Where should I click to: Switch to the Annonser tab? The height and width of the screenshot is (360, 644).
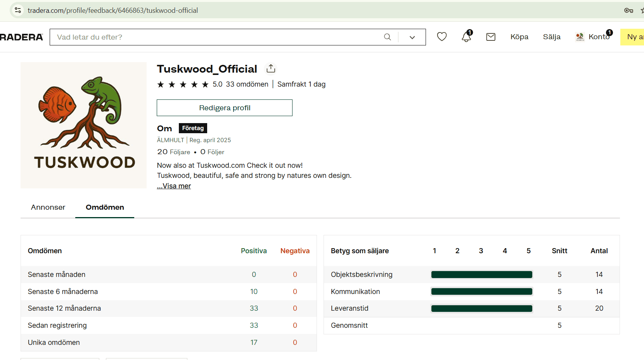pyautogui.click(x=48, y=207)
